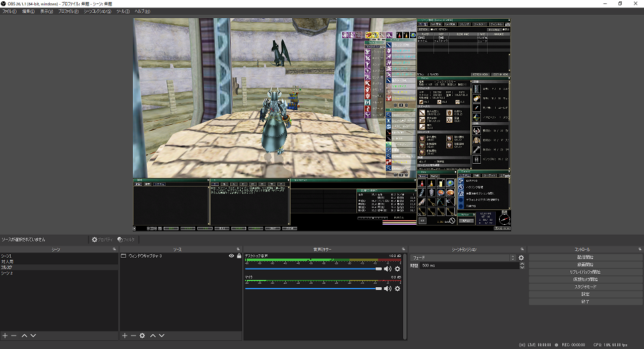The height and width of the screenshot is (349, 644).
Task: Open the フェード transition dropdown
Action: pos(463,258)
